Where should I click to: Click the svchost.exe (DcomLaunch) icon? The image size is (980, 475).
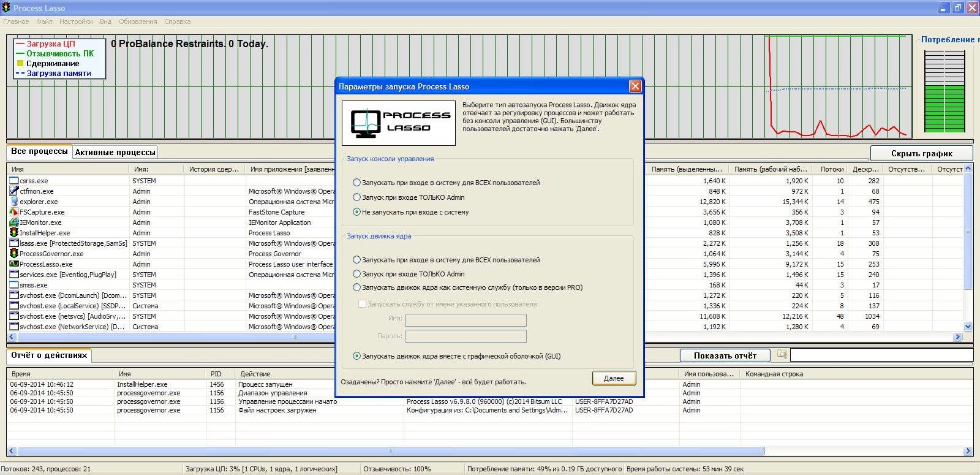coord(14,295)
